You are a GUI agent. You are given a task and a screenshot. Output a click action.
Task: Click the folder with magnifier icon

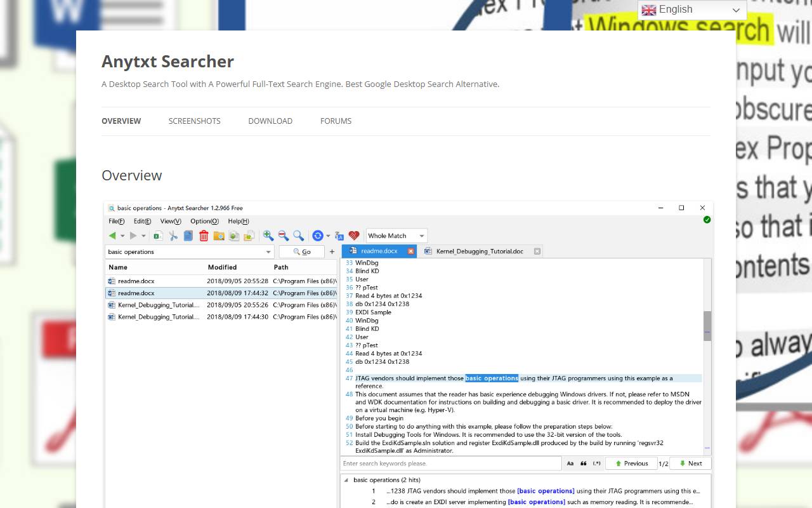click(219, 236)
